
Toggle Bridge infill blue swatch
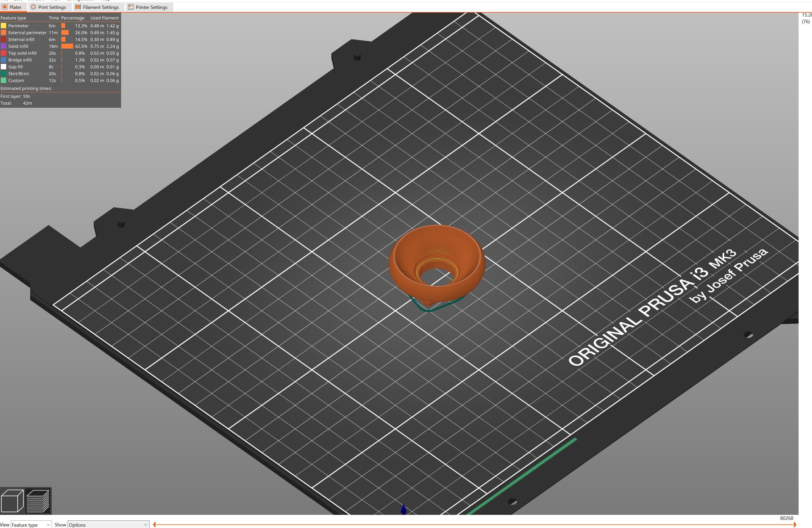pyautogui.click(x=3, y=60)
